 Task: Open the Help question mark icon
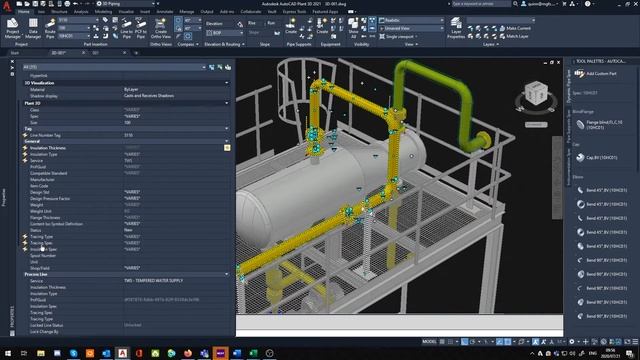point(587,4)
